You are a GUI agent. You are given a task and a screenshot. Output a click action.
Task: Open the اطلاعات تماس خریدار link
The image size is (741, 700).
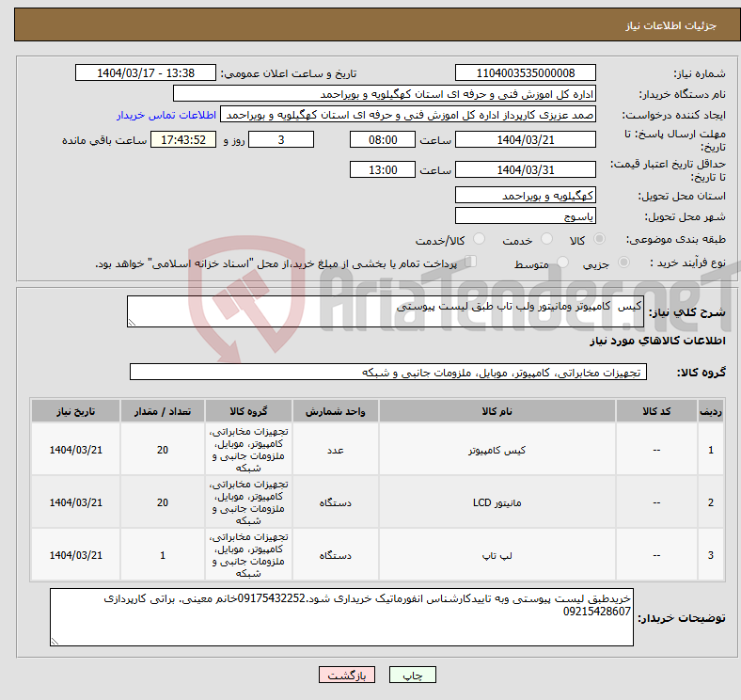[x=166, y=115]
